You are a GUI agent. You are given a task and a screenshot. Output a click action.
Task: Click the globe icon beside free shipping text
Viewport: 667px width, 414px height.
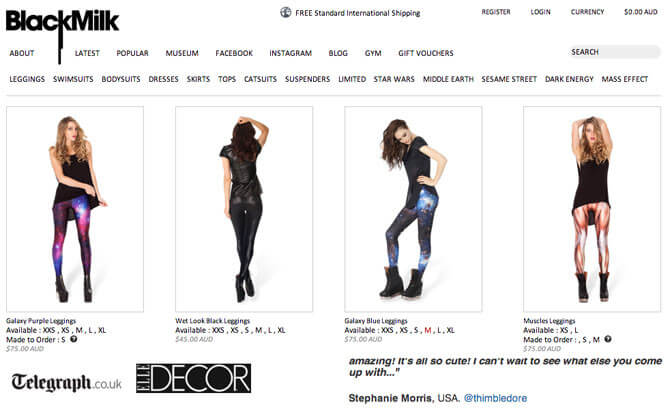pyautogui.click(x=285, y=13)
